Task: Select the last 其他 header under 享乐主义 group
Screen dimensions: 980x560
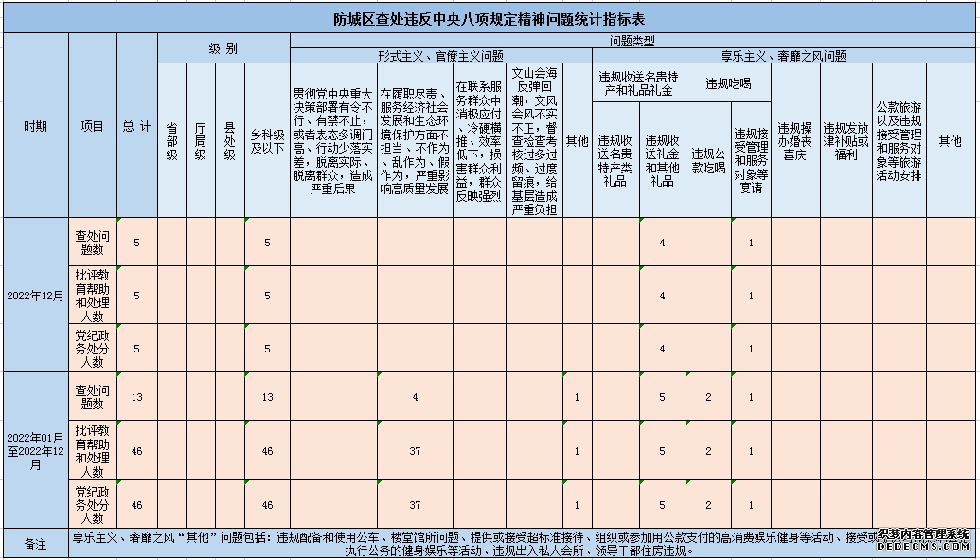Action: click(x=951, y=141)
